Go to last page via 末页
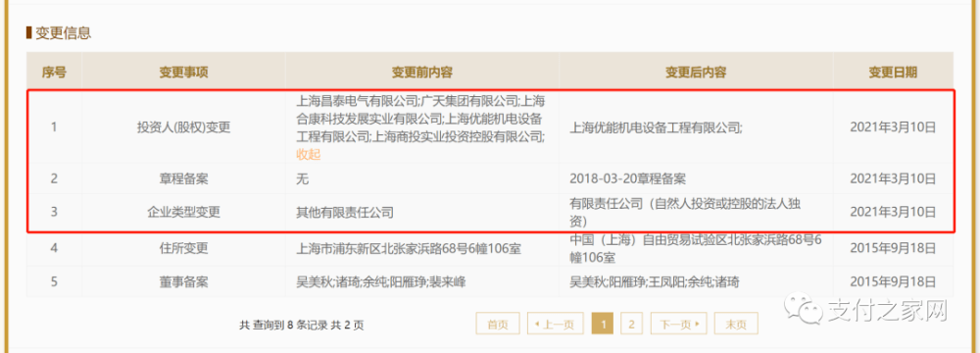 [736, 325]
